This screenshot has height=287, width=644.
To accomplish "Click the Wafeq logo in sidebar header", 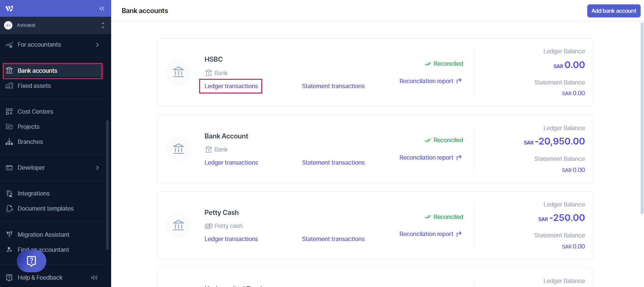I will (x=9, y=8).
